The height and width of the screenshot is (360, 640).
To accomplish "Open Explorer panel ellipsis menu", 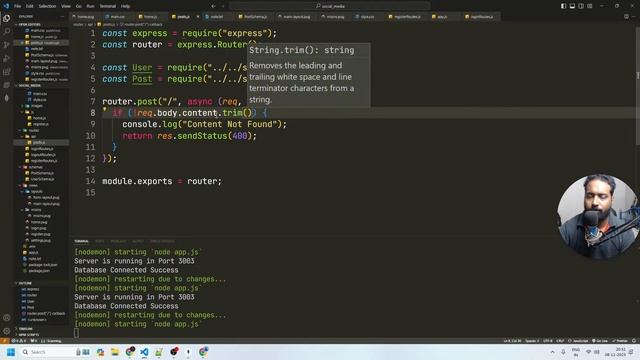I will click(62, 17).
